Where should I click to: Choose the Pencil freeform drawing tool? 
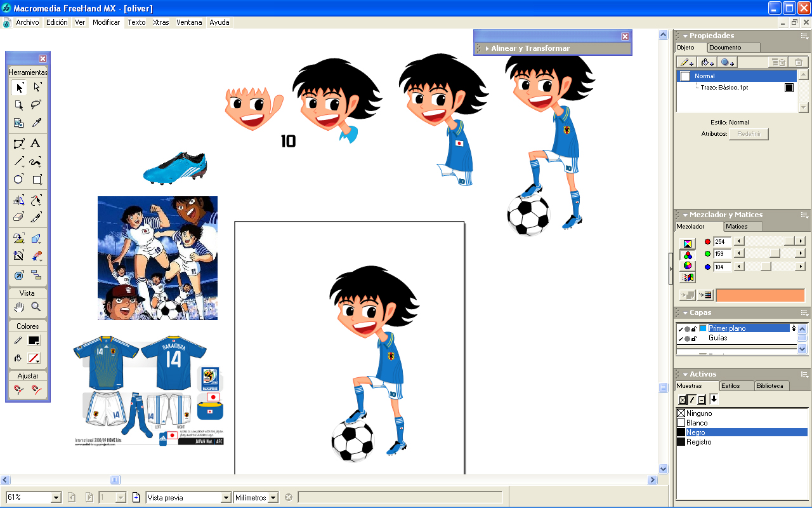(x=37, y=161)
